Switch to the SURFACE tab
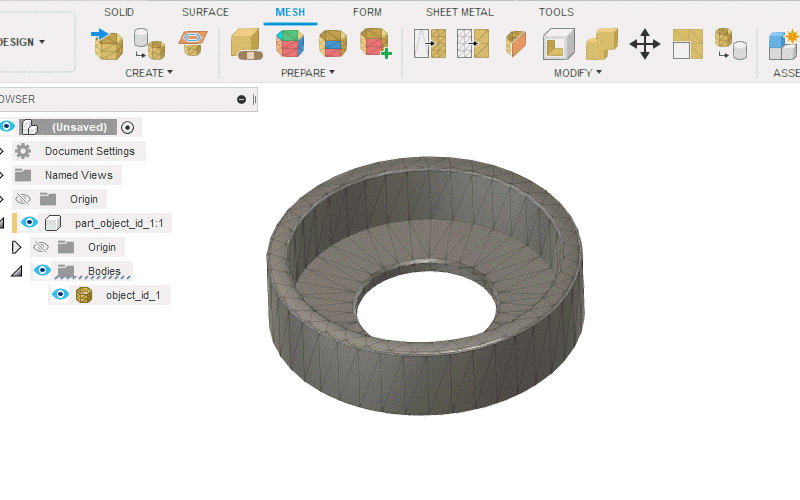 pos(205,12)
